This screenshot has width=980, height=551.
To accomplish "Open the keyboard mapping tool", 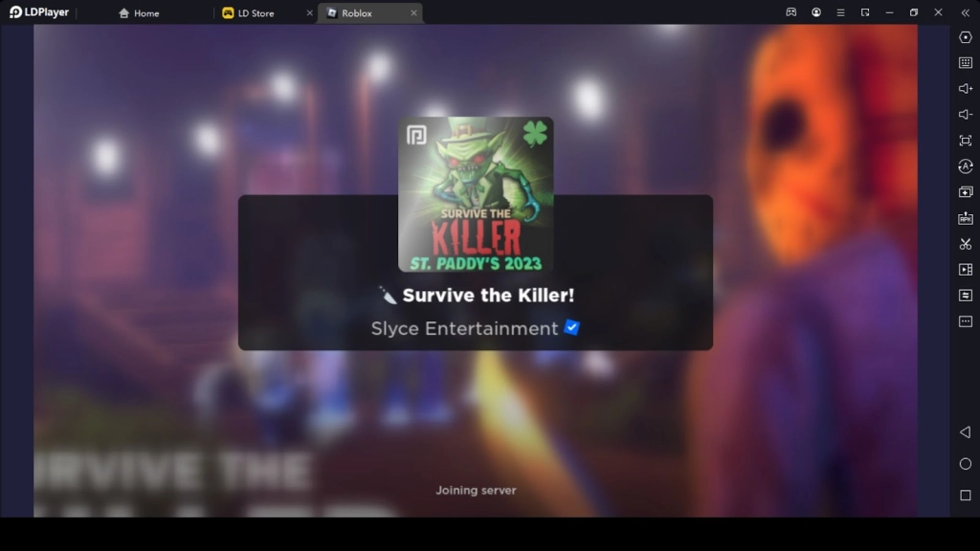I will (x=965, y=63).
